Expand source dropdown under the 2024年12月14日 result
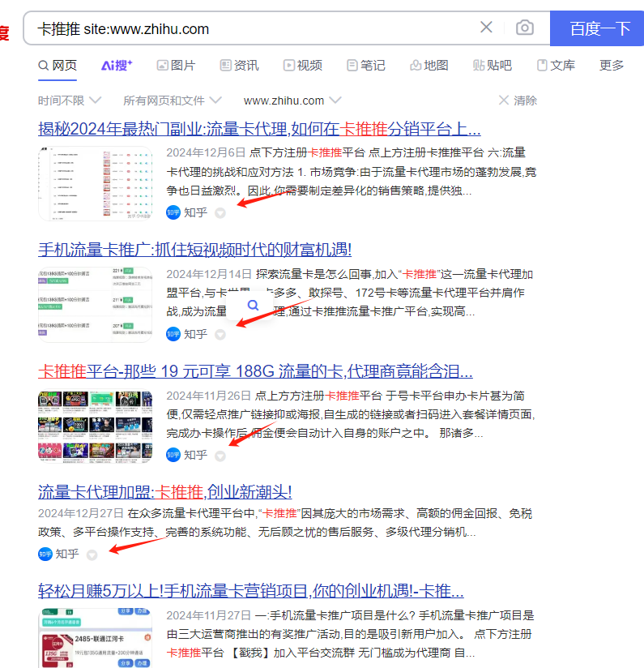Screen dimensions: 644x668 (x=220, y=335)
